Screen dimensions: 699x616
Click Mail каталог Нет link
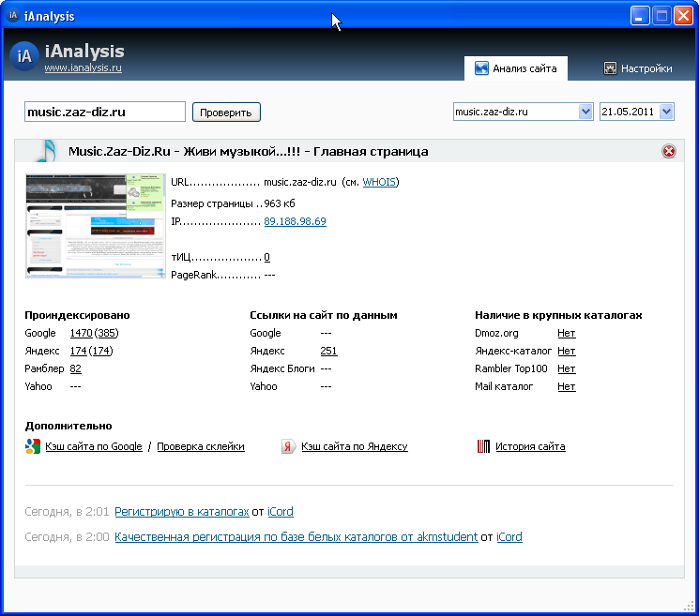click(x=566, y=386)
